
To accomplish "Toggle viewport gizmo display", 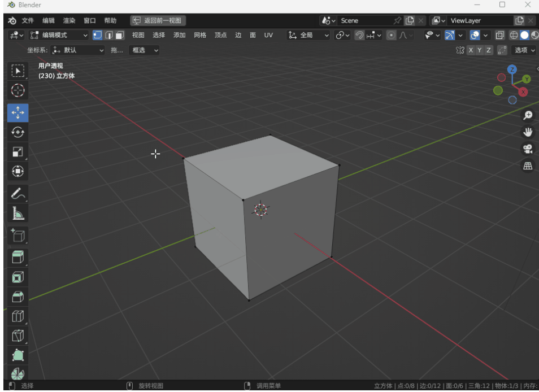I will tap(450, 35).
